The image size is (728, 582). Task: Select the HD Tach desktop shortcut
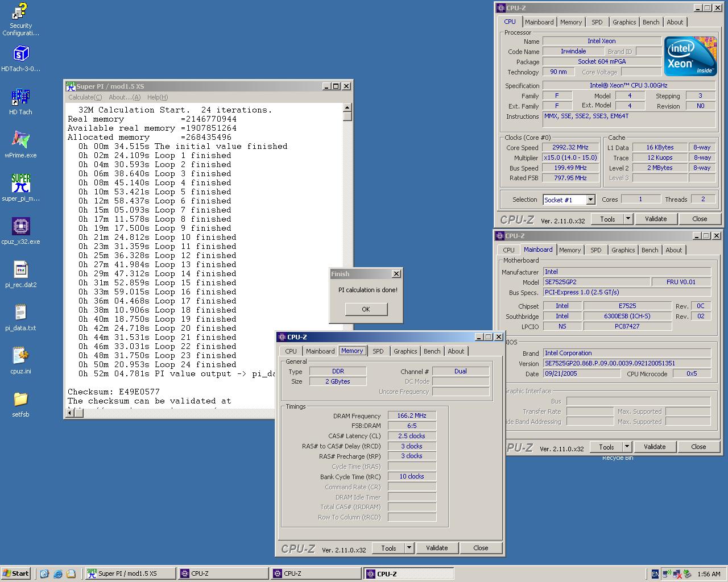(x=20, y=102)
